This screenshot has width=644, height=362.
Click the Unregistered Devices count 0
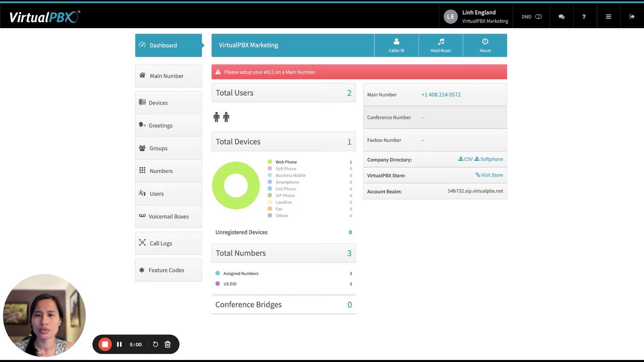pyautogui.click(x=350, y=232)
